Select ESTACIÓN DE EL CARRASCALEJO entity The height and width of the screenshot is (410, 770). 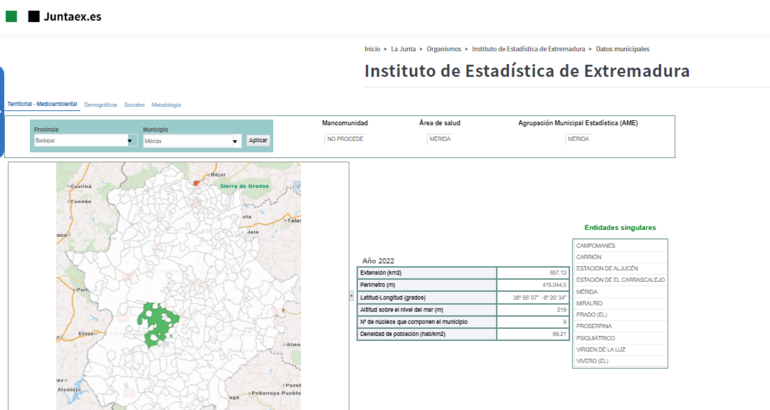620,280
